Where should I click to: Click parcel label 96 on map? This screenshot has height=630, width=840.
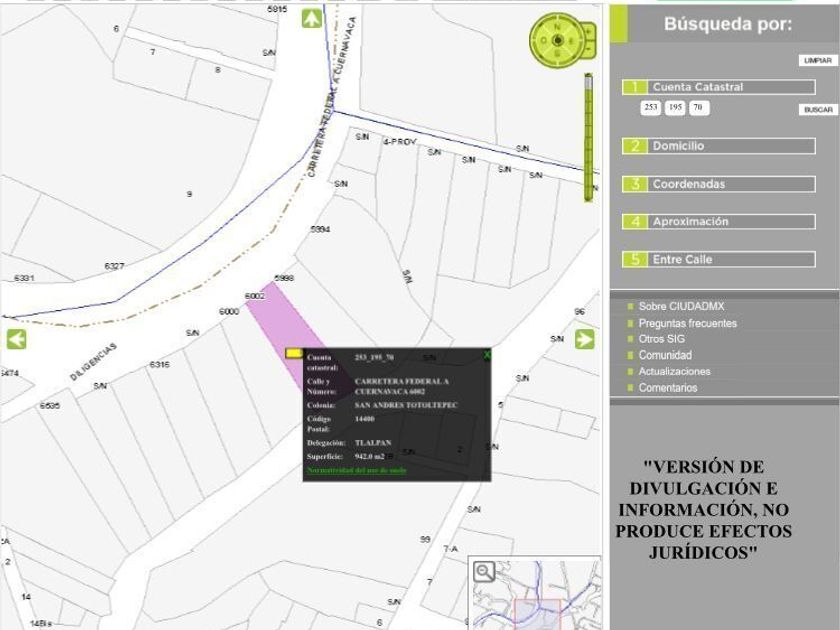coord(579,311)
